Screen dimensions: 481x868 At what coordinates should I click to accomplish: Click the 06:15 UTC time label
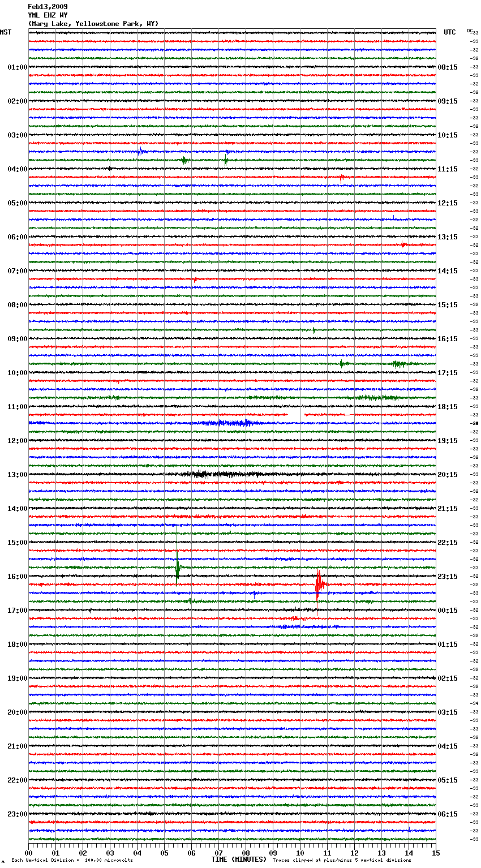448,814
